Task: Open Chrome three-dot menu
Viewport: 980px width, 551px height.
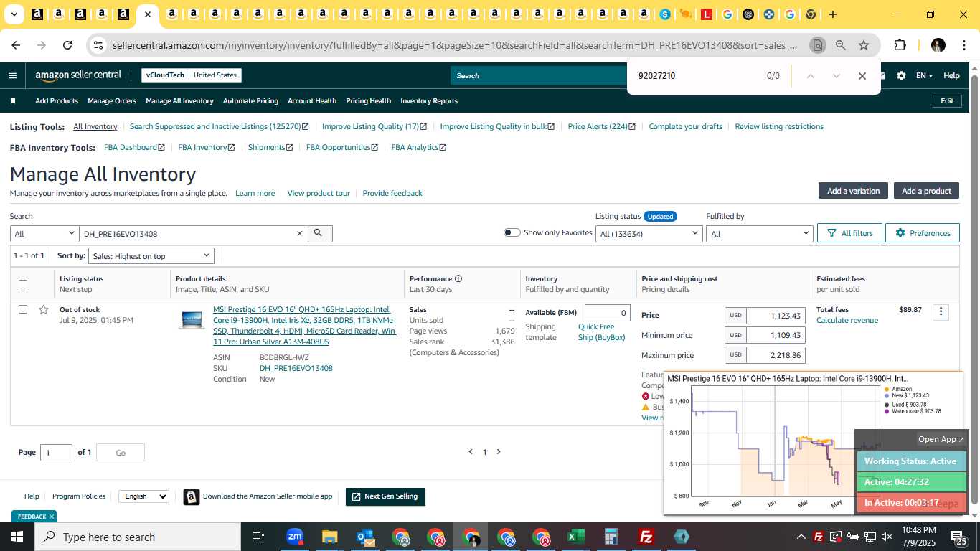Action: (963, 45)
